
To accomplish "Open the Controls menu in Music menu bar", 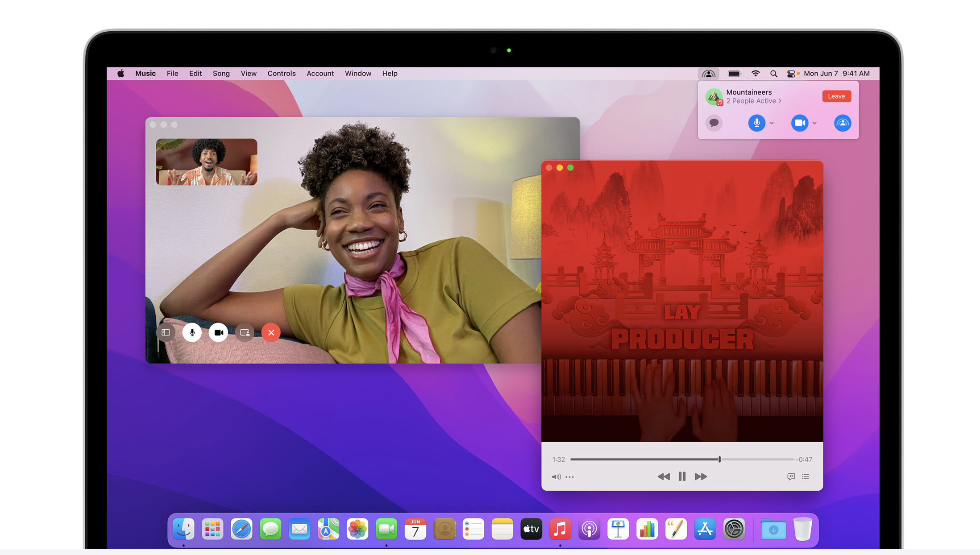I will pos(281,73).
